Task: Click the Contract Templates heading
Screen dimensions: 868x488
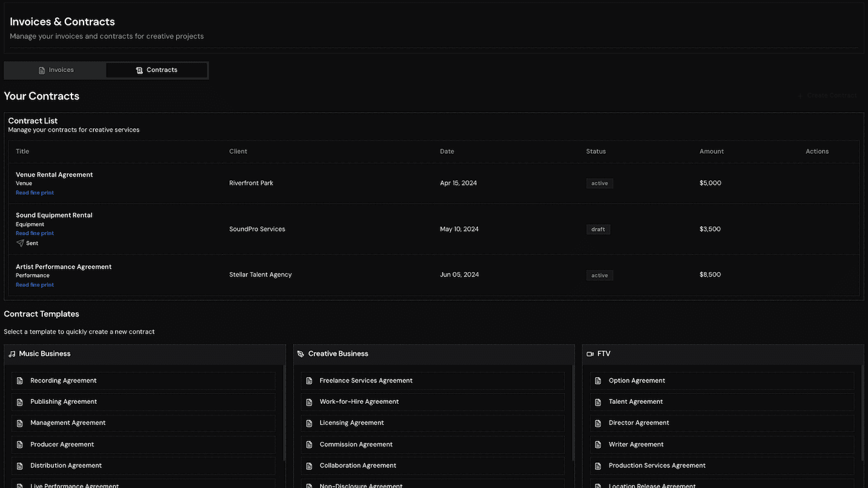Action: (x=41, y=314)
